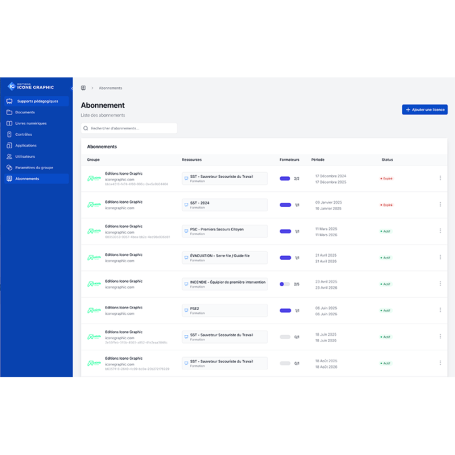The image size is (455, 455).
Task: Open row actions menu for SST - 2024
Action: [440, 204]
